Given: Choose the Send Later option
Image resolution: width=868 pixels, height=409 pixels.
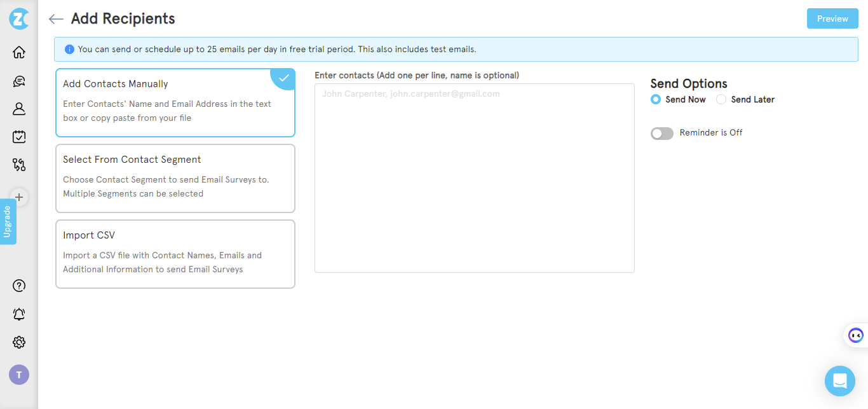Looking at the screenshot, I should 721,99.
